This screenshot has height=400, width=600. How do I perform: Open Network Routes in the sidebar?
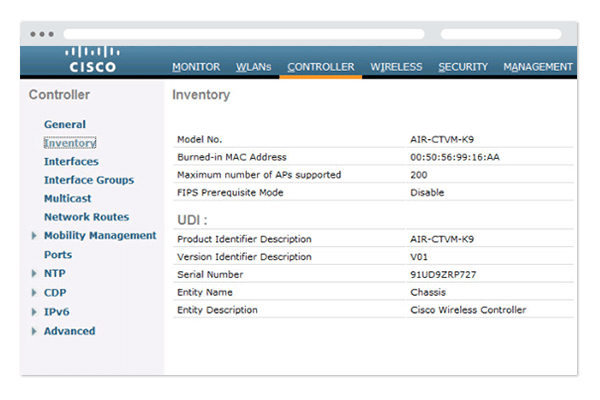click(86, 217)
